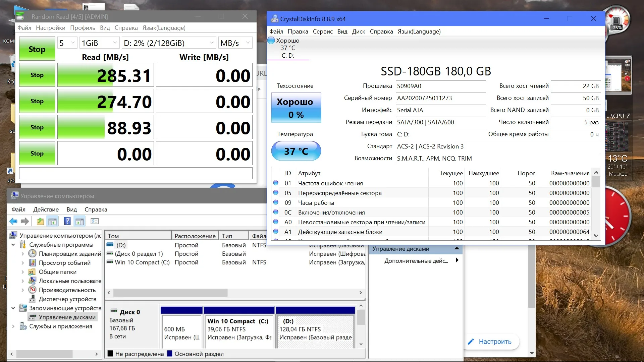The height and width of the screenshot is (362, 644).
Task: Collapse the Служебные программы tree node
Action: coord(13,245)
